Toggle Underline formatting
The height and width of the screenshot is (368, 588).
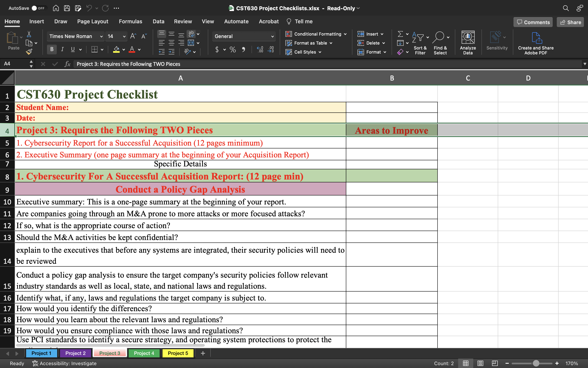[73, 49]
